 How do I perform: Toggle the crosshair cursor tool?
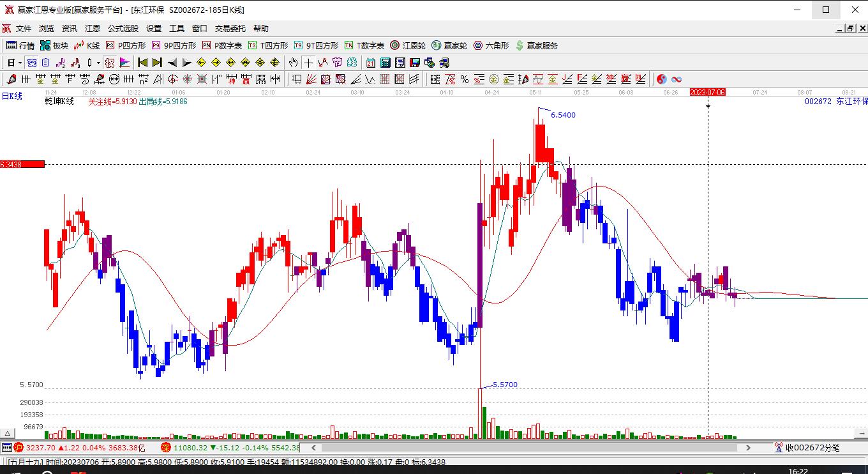309,63
